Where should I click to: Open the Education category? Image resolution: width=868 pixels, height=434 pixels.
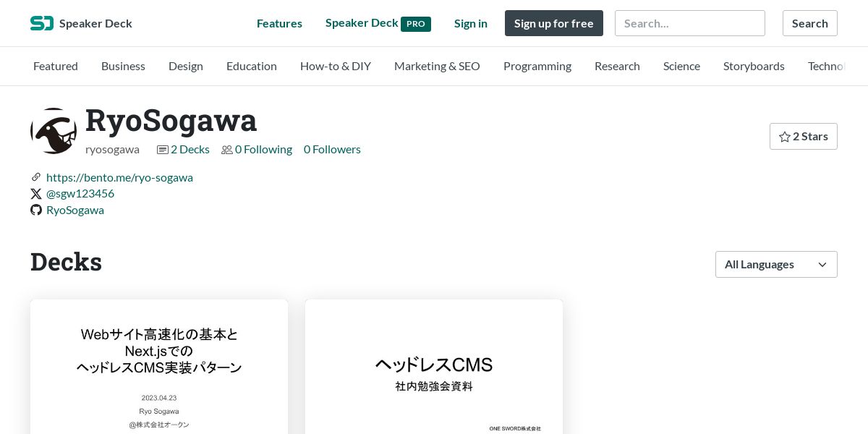(x=252, y=66)
